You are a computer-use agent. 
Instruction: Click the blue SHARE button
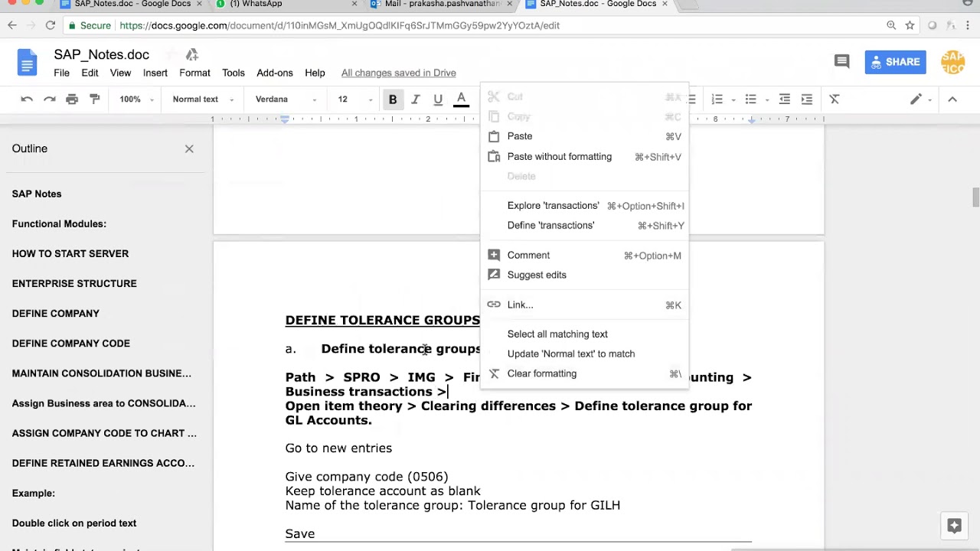click(895, 62)
